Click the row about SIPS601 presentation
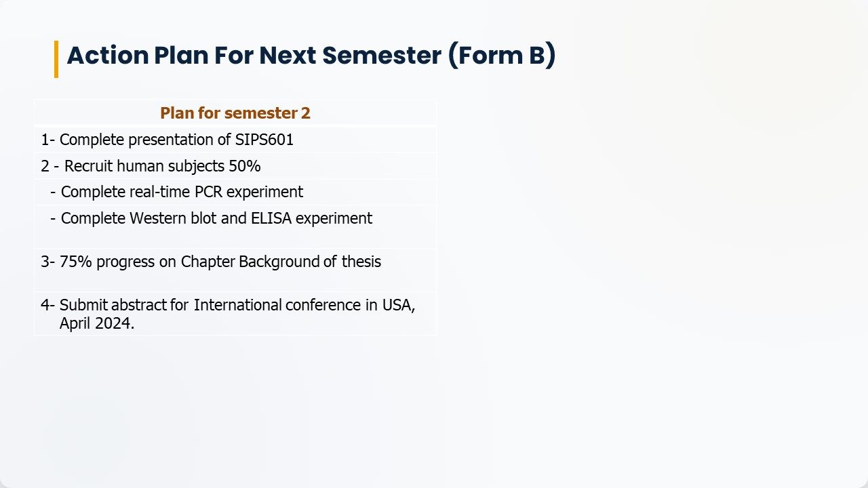The image size is (868, 488). click(235, 140)
